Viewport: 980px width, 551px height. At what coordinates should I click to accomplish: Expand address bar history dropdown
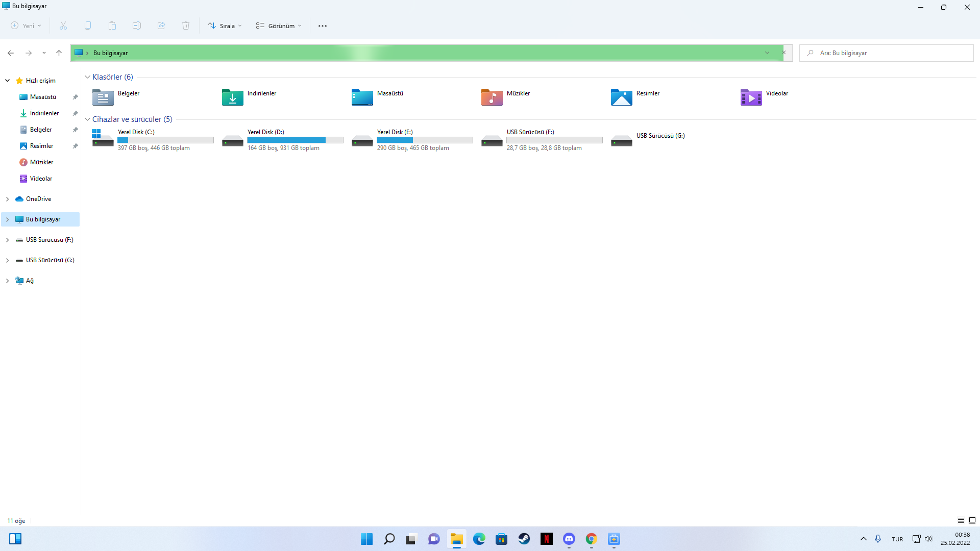click(767, 53)
